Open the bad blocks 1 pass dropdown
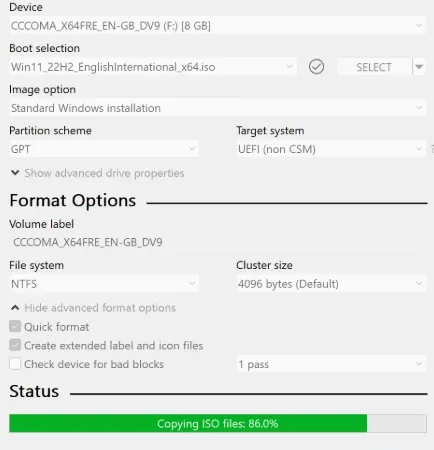 click(x=331, y=364)
